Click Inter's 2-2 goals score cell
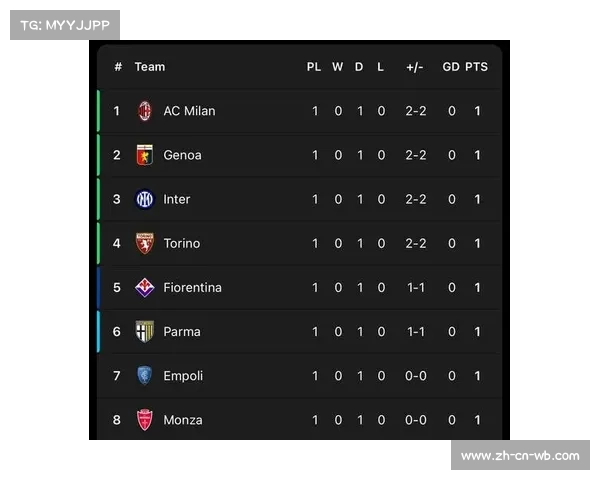Viewport: 600px width, 480px height. click(x=416, y=199)
